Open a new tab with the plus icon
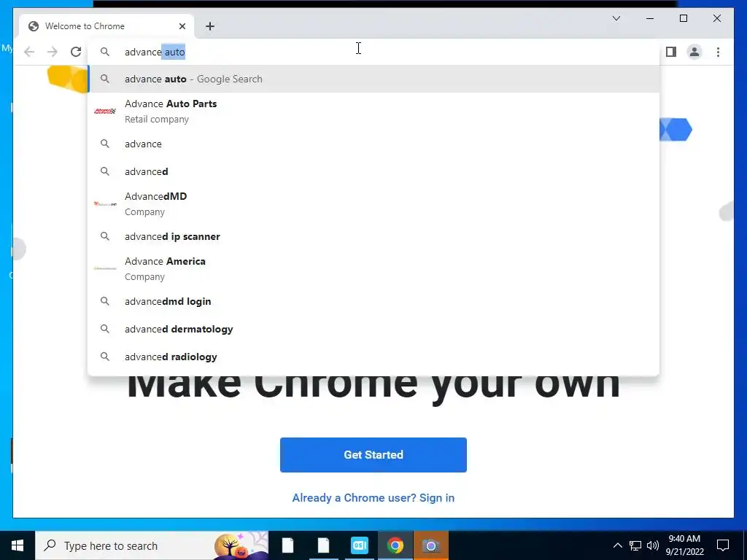747x560 pixels. [210, 26]
